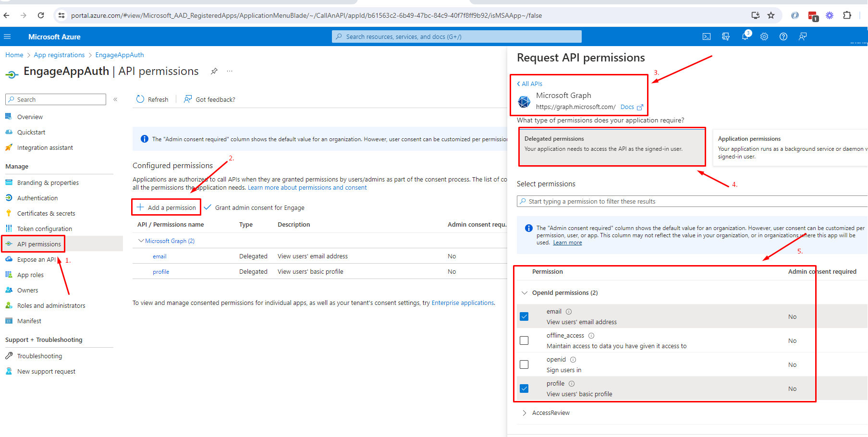The image size is (868, 437).
Task: Open Owners in the left menu
Action: point(27,290)
